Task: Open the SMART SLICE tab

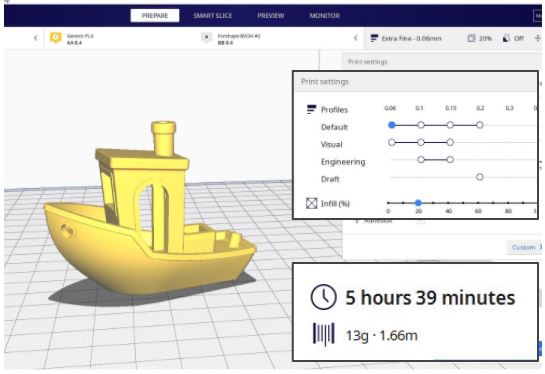Action: [213, 16]
